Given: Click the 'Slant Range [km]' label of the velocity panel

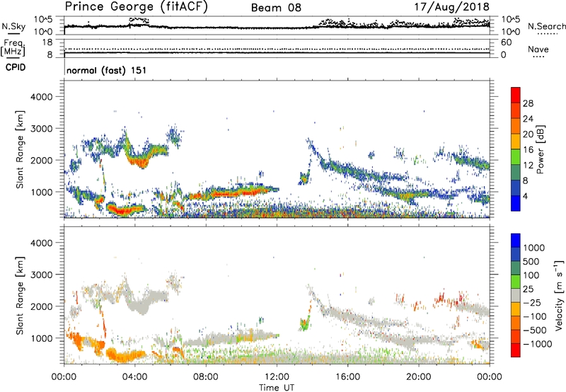Looking at the screenshot, I should click(x=20, y=295).
